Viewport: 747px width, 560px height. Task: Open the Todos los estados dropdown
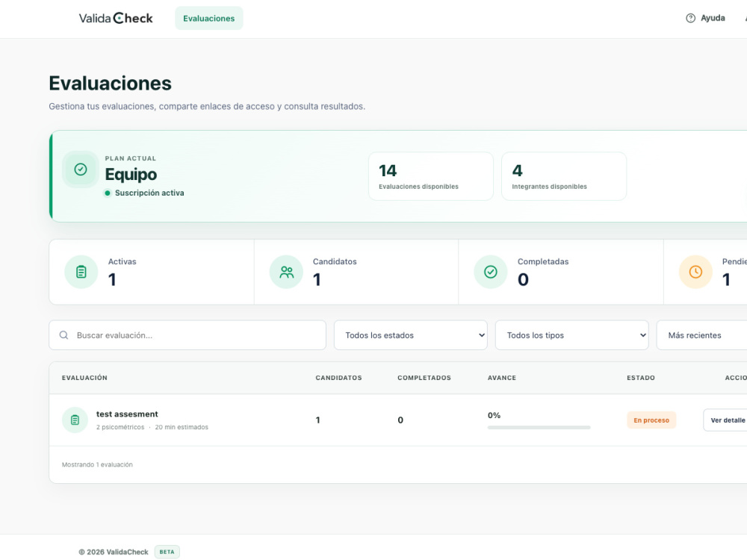click(411, 335)
